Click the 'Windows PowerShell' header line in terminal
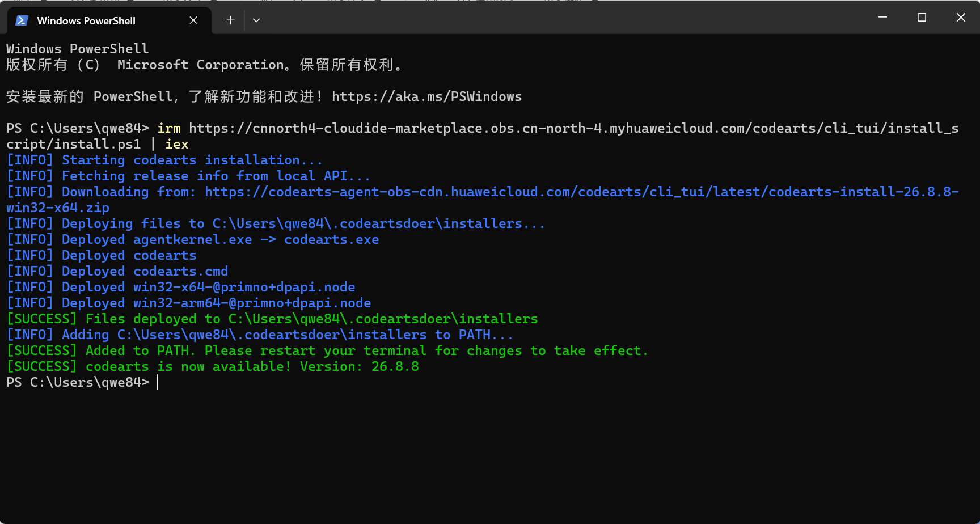 click(x=78, y=49)
